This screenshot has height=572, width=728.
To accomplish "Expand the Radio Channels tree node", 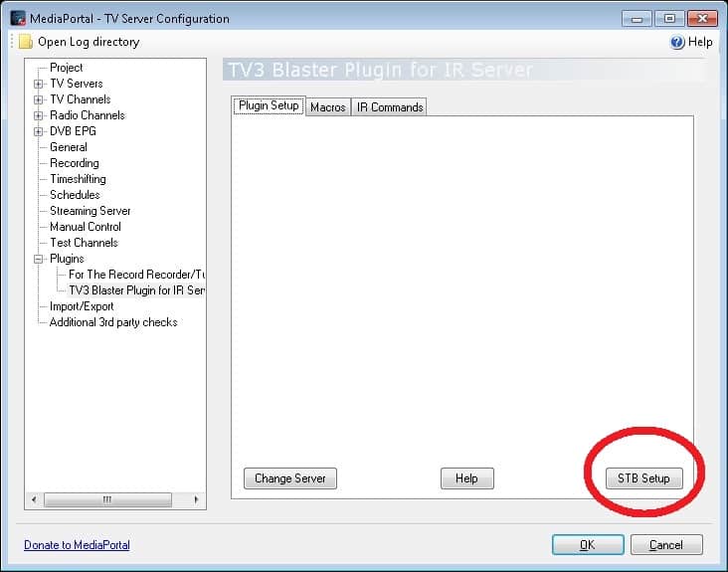I will pyautogui.click(x=39, y=115).
